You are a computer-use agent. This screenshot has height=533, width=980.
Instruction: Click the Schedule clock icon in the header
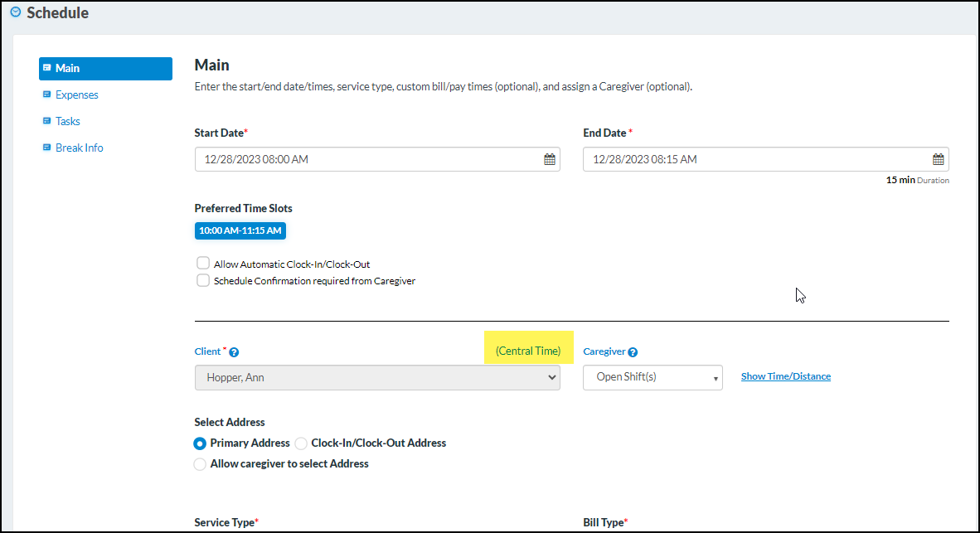click(x=15, y=12)
